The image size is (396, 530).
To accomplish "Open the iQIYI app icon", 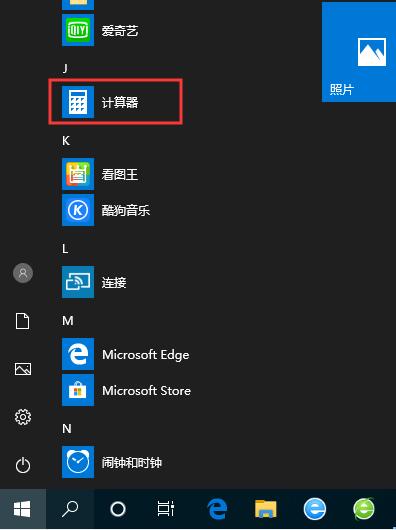I will click(x=78, y=30).
